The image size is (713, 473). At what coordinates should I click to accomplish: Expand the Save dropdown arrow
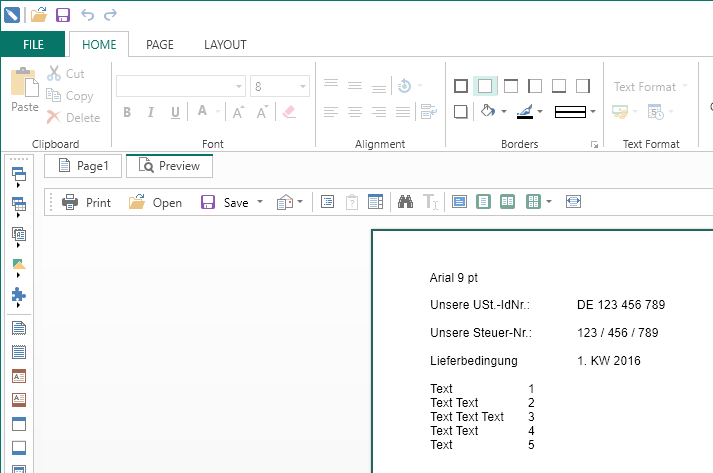[260, 201]
